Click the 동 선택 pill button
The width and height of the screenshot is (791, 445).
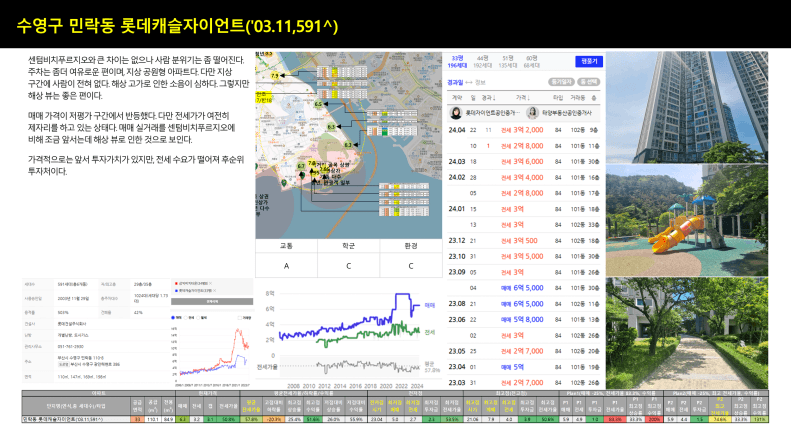589,82
